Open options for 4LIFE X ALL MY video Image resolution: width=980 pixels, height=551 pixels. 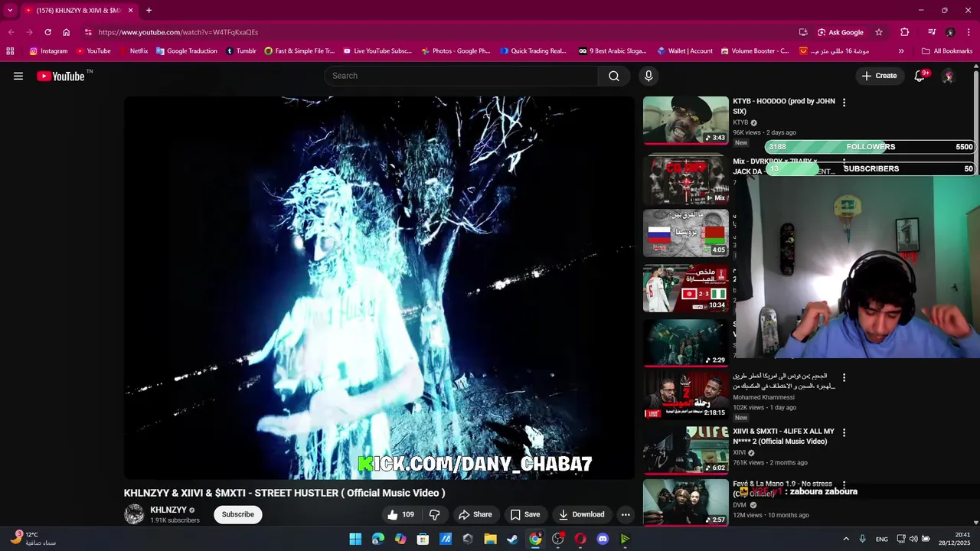pyautogui.click(x=844, y=433)
